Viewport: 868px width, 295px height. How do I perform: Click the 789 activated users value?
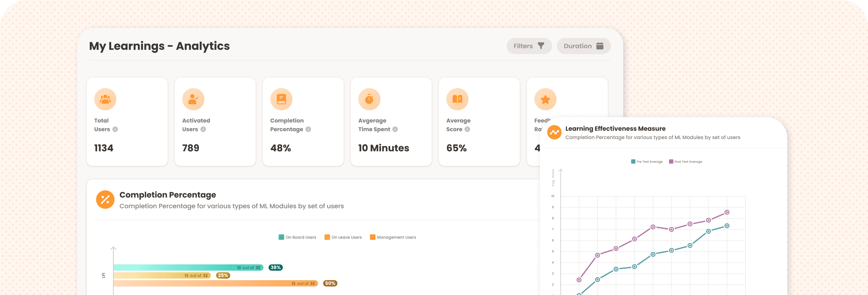click(191, 148)
